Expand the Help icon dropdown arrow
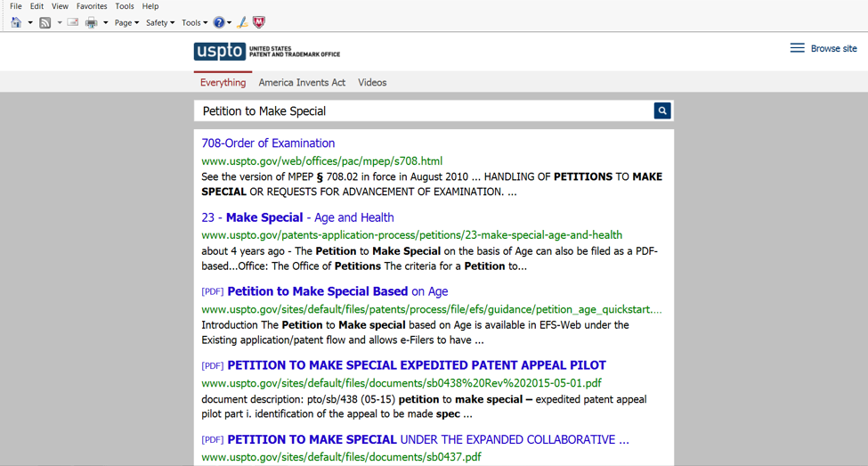The image size is (868, 466). [229, 22]
